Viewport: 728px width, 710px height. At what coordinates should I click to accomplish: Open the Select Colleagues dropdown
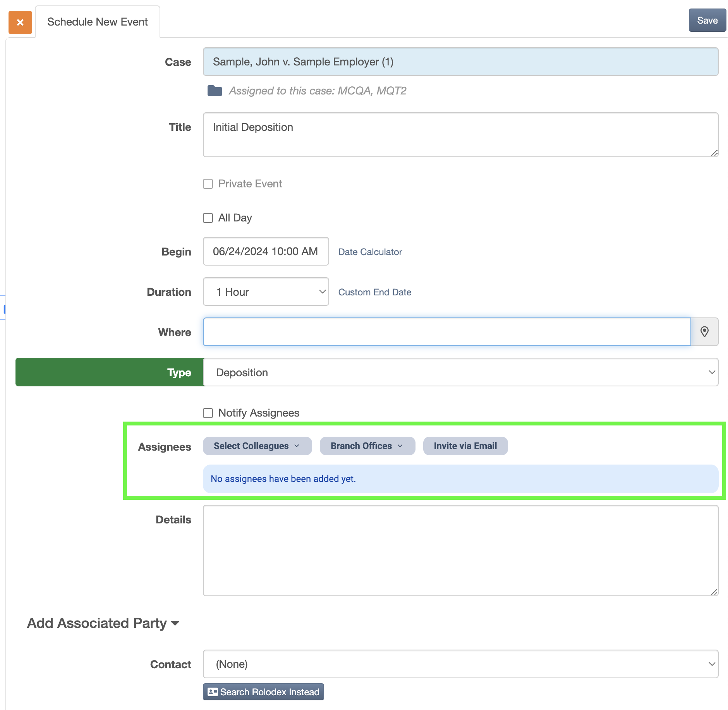[257, 446]
